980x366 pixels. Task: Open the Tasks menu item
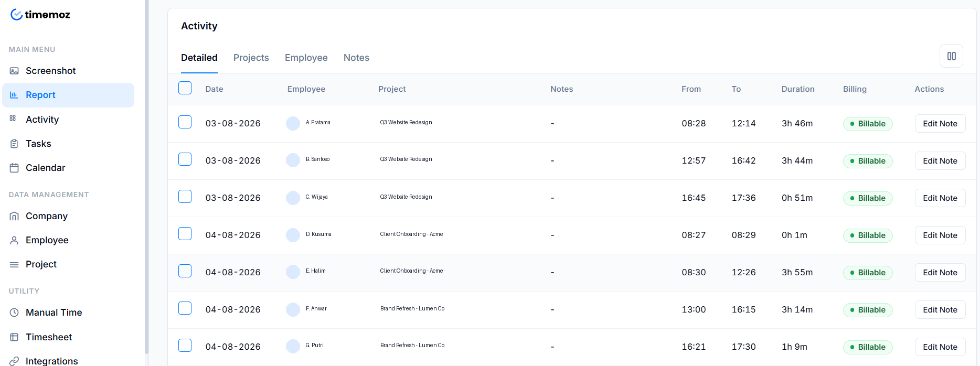point(68,144)
